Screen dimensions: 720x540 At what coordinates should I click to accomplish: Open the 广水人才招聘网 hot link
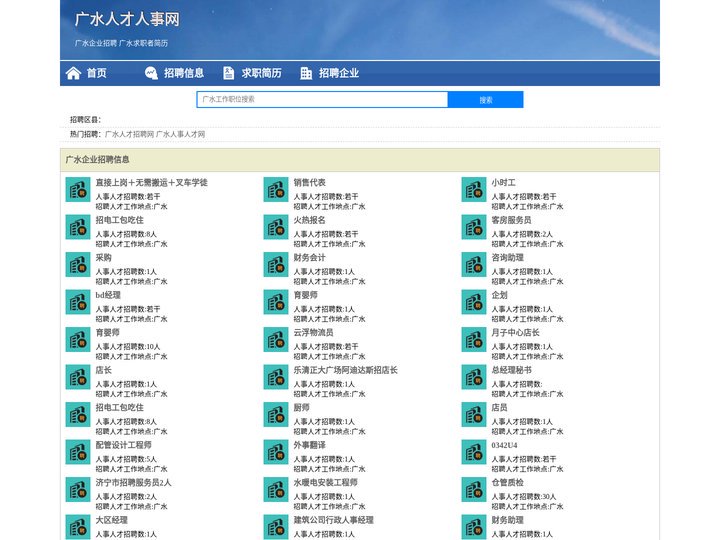tap(129, 134)
